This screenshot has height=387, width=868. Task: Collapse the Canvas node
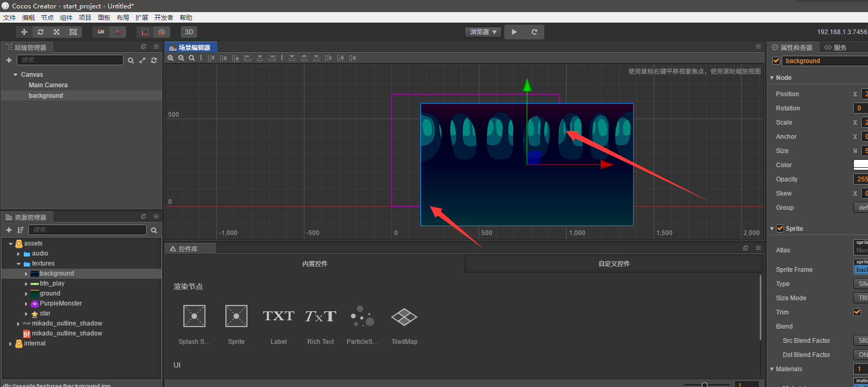click(x=16, y=75)
